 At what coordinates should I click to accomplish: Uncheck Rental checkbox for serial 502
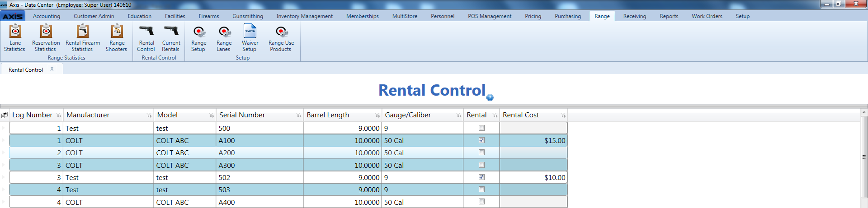coord(481,177)
